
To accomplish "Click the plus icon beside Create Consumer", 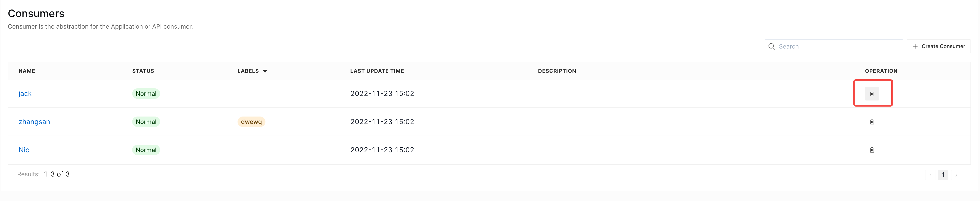I will point(915,46).
